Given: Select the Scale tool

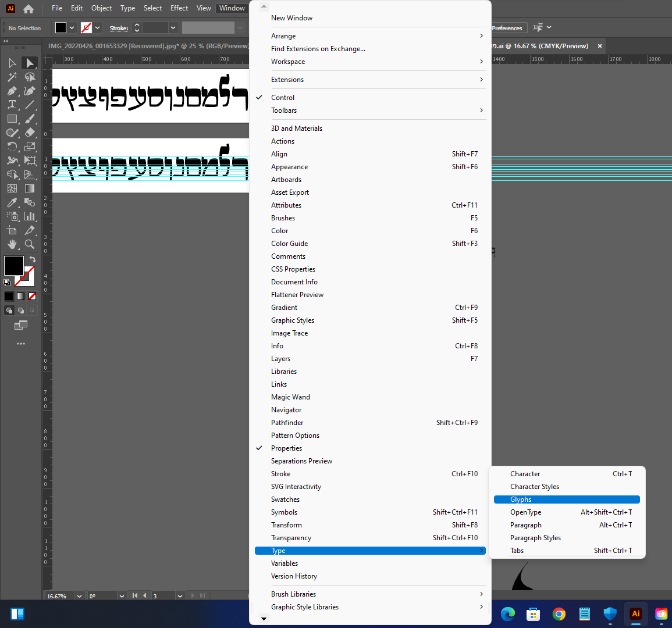Looking at the screenshot, I should coord(30,147).
